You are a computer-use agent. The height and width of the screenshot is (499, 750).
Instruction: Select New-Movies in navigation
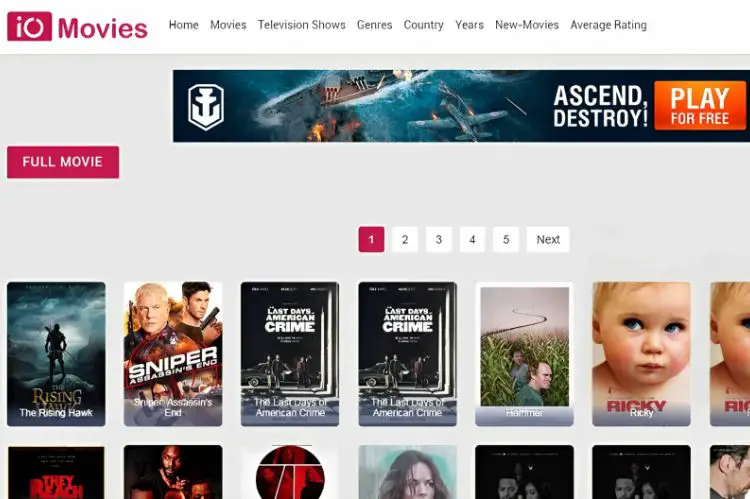pos(527,25)
